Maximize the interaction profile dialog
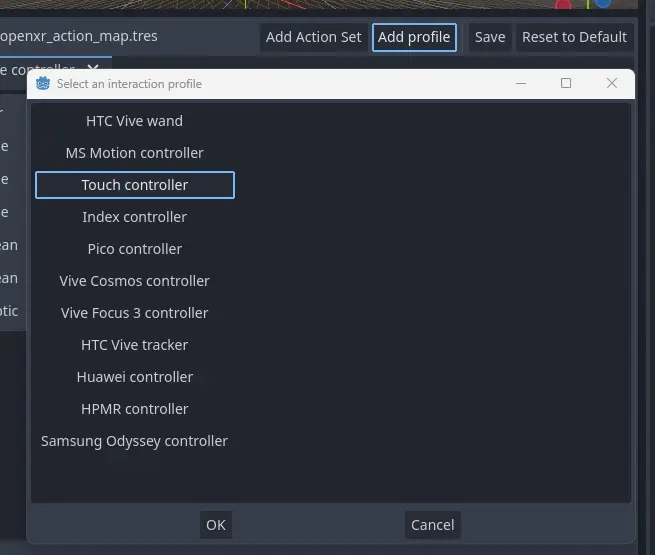 (x=566, y=84)
